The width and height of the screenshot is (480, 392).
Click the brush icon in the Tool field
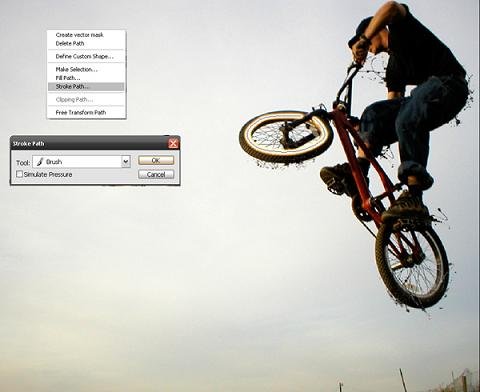pyautogui.click(x=40, y=162)
